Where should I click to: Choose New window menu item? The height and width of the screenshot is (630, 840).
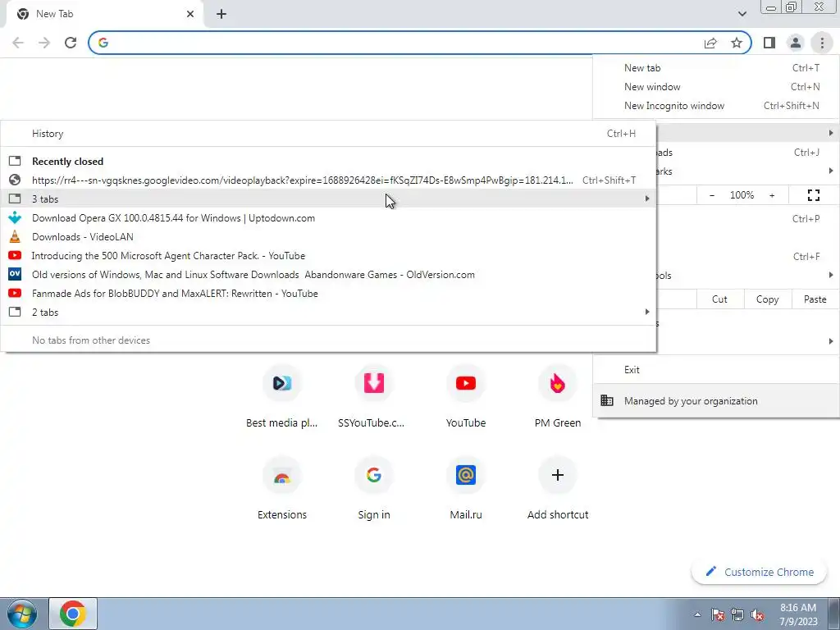point(717,87)
